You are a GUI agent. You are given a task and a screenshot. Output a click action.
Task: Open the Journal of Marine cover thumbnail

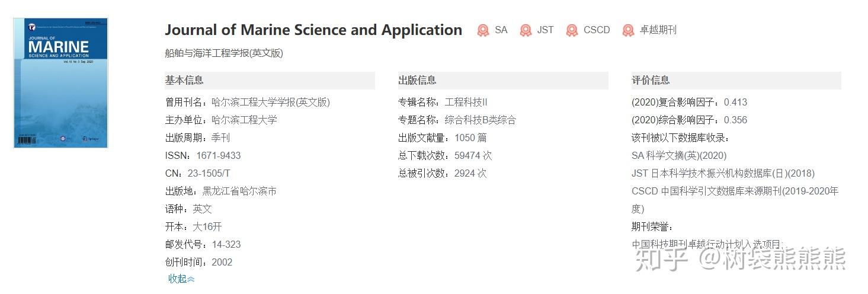tap(60, 82)
